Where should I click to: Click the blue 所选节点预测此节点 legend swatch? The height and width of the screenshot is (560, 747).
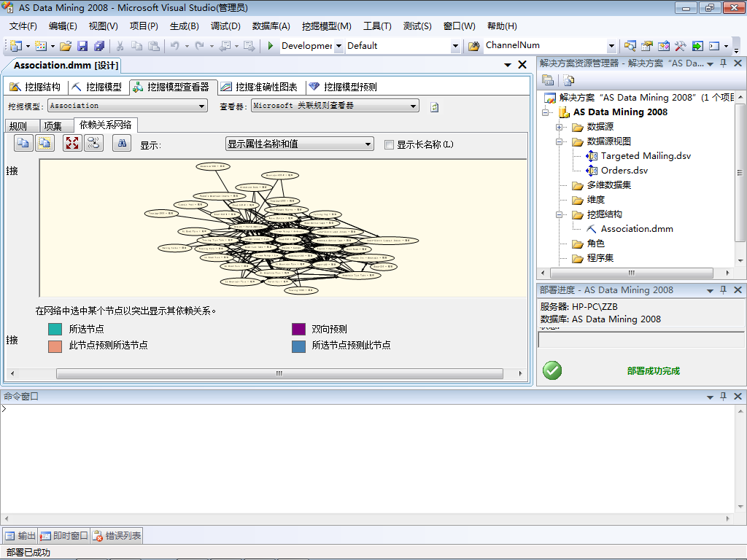pyautogui.click(x=298, y=346)
